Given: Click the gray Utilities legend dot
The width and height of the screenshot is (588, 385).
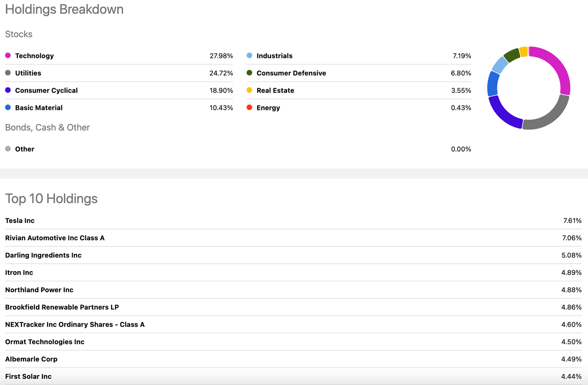Looking at the screenshot, I should (x=8, y=73).
